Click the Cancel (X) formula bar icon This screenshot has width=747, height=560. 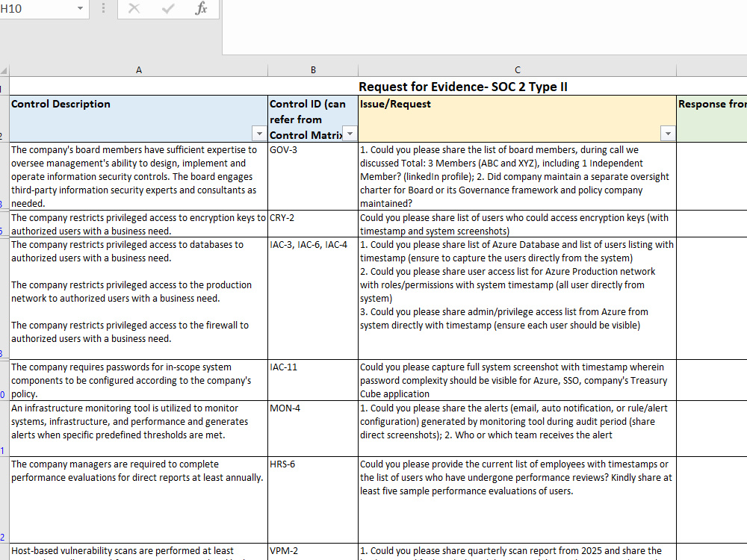[x=134, y=8]
